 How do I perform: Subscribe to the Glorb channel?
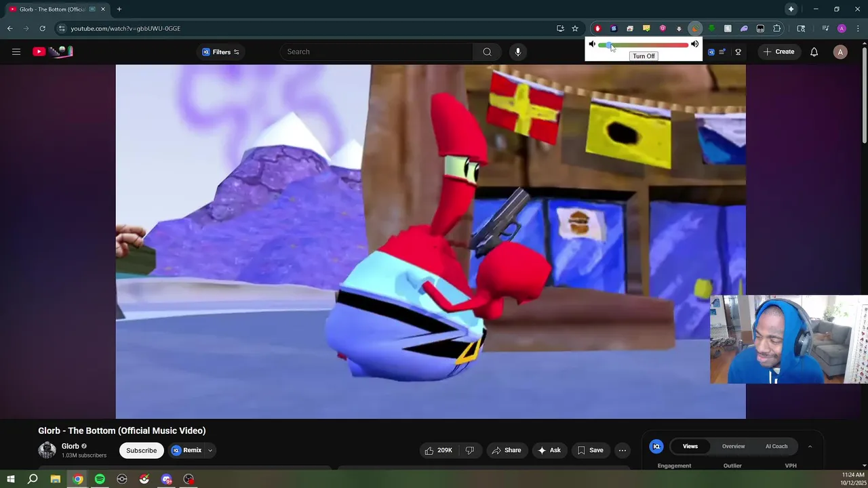coord(142,450)
